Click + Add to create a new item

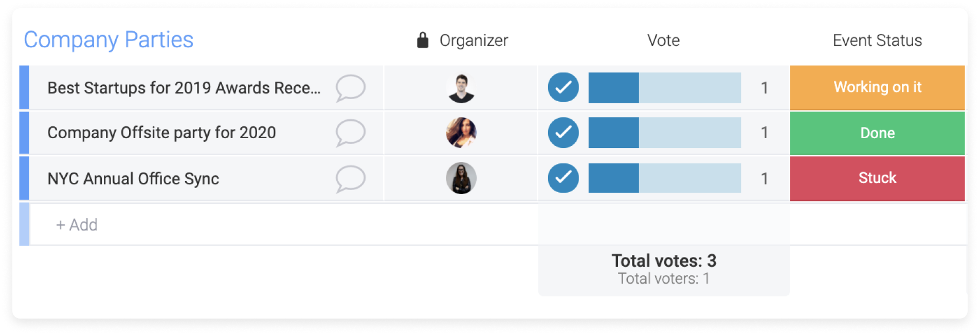[x=77, y=225]
